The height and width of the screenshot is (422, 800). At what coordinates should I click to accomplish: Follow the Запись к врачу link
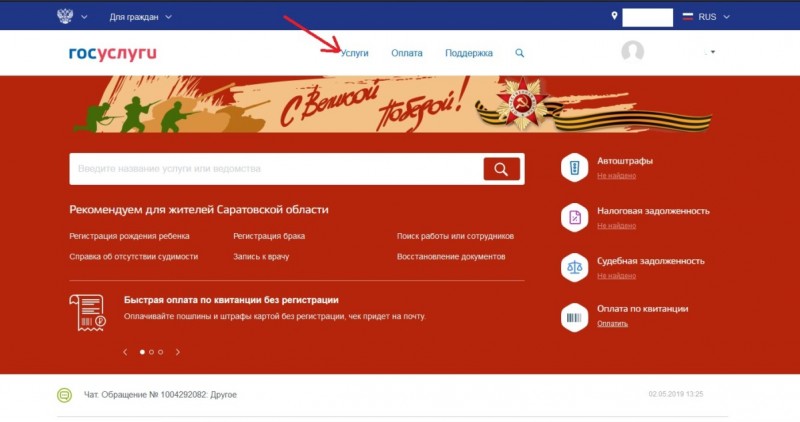click(x=261, y=257)
